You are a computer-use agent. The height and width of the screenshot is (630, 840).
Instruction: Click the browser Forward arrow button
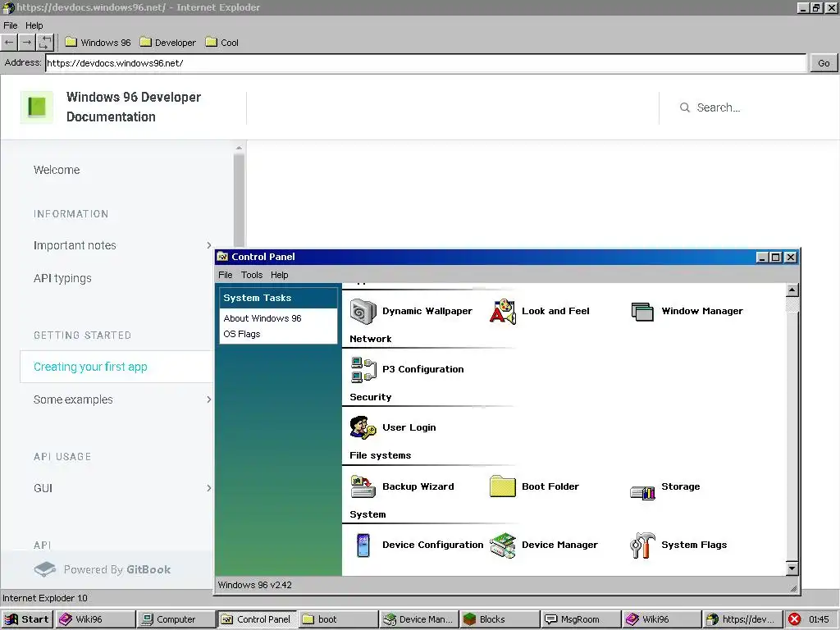pos(27,43)
